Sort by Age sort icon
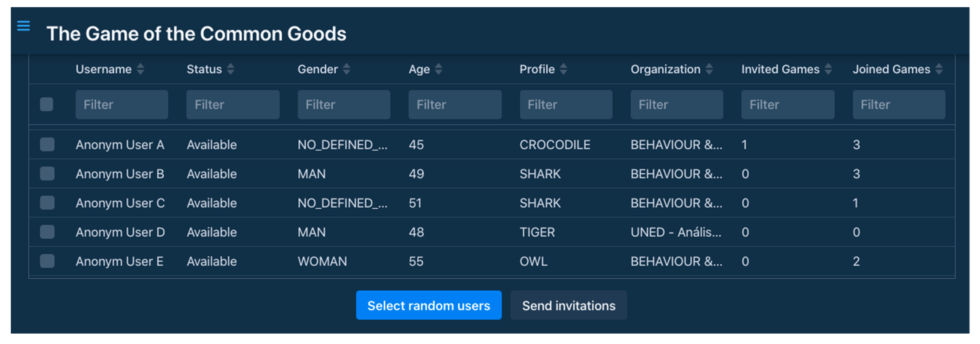The height and width of the screenshot is (344, 980). (x=438, y=69)
